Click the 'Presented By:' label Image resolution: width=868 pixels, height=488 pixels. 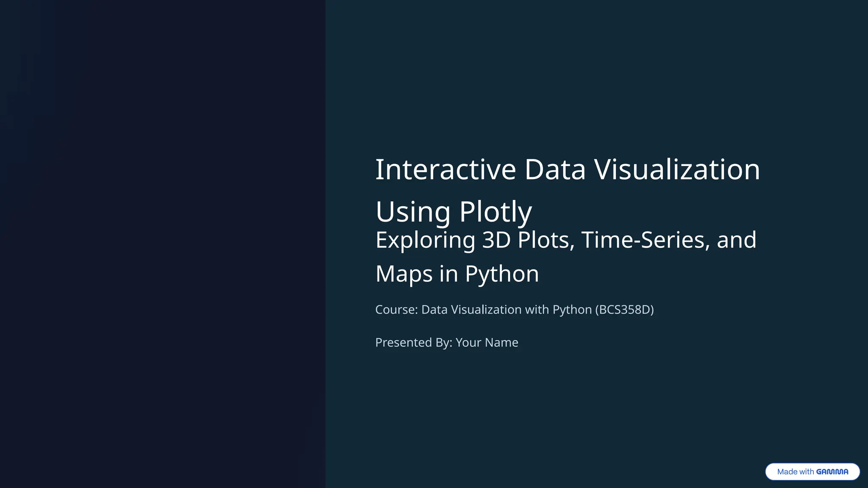click(414, 342)
